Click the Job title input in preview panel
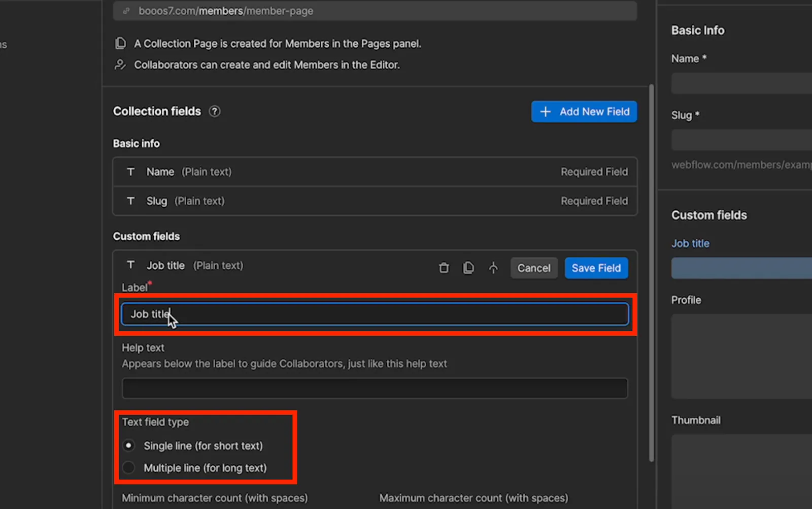Image resolution: width=812 pixels, height=509 pixels. 741,268
